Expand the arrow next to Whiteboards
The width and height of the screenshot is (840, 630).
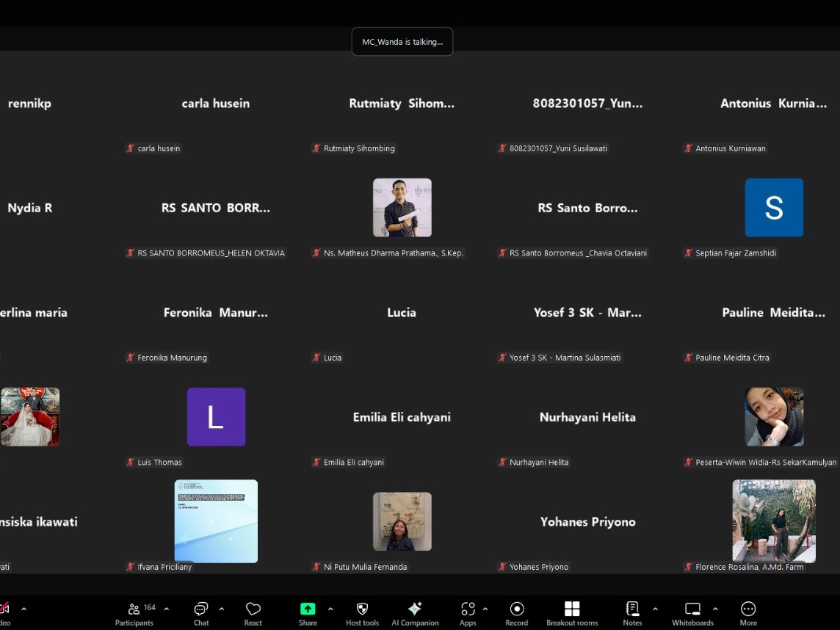[715, 609]
